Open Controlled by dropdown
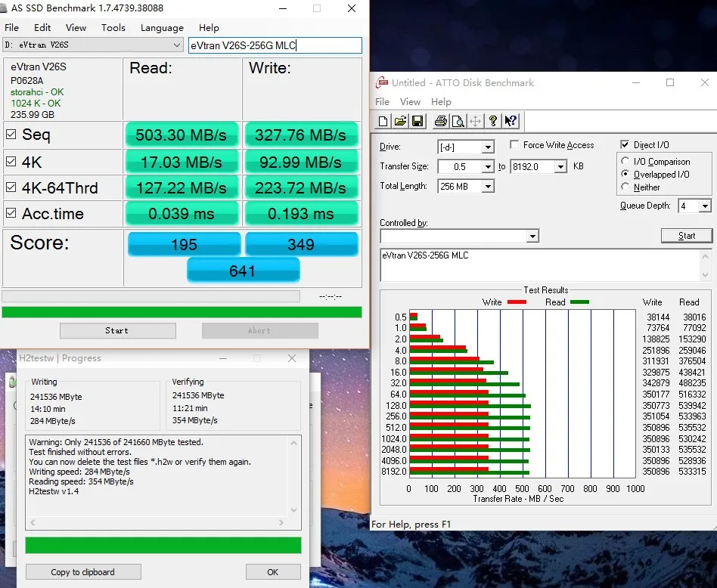 coord(532,237)
